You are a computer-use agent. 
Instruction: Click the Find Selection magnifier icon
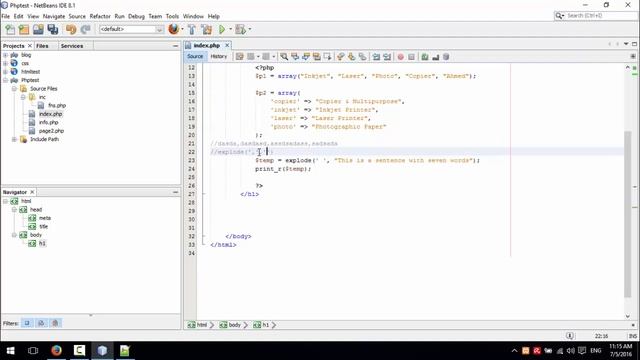coord(284,57)
